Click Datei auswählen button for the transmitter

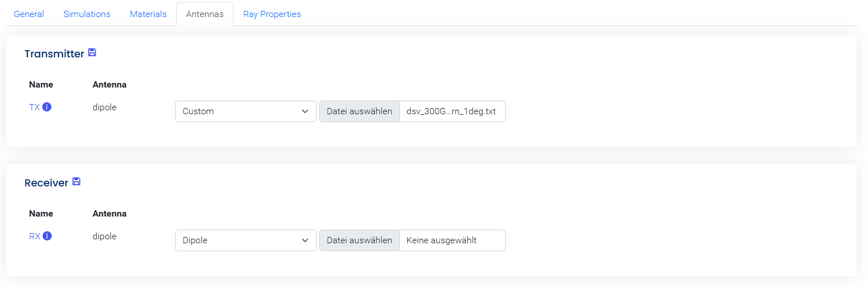tap(360, 111)
